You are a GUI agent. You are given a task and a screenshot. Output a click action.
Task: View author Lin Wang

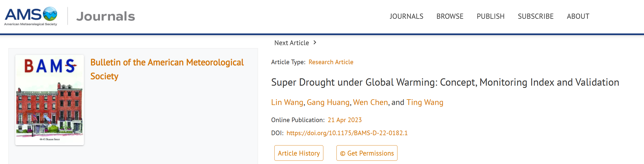287,102
